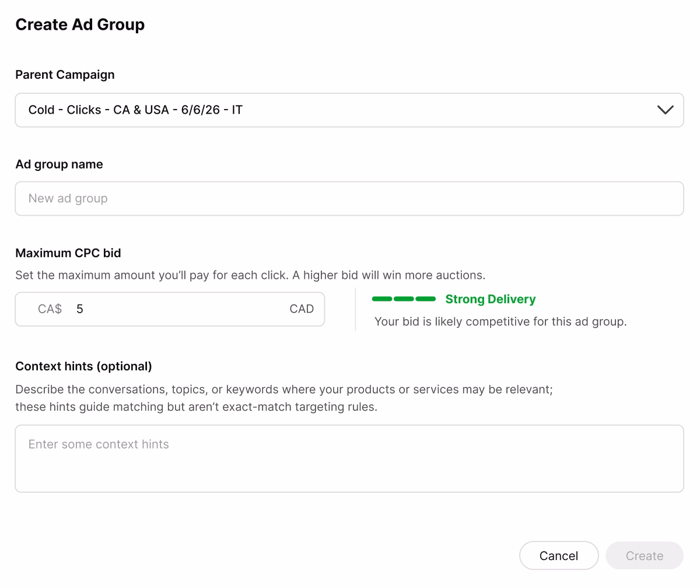Image resolution: width=700 pixels, height=588 pixels.
Task: Open the Parent Campaign dropdown
Action: 349,110
